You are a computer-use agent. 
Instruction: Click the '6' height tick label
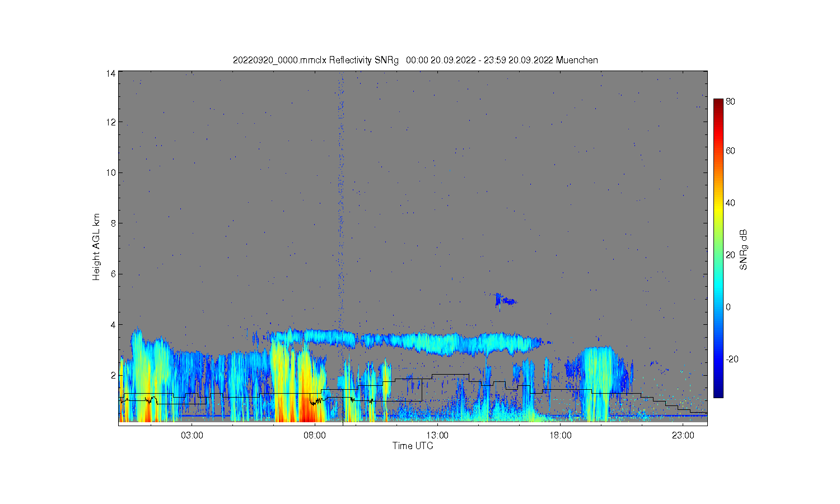click(x=113, y=274)
